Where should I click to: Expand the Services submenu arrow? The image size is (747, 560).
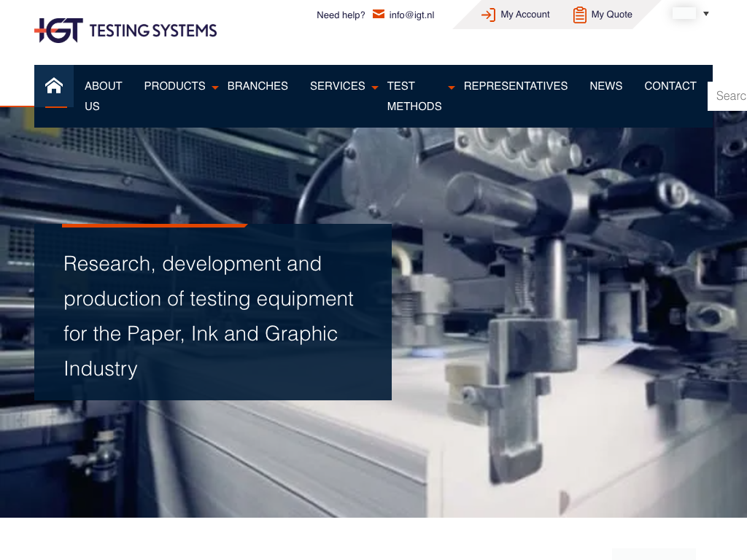click(375, 87)
